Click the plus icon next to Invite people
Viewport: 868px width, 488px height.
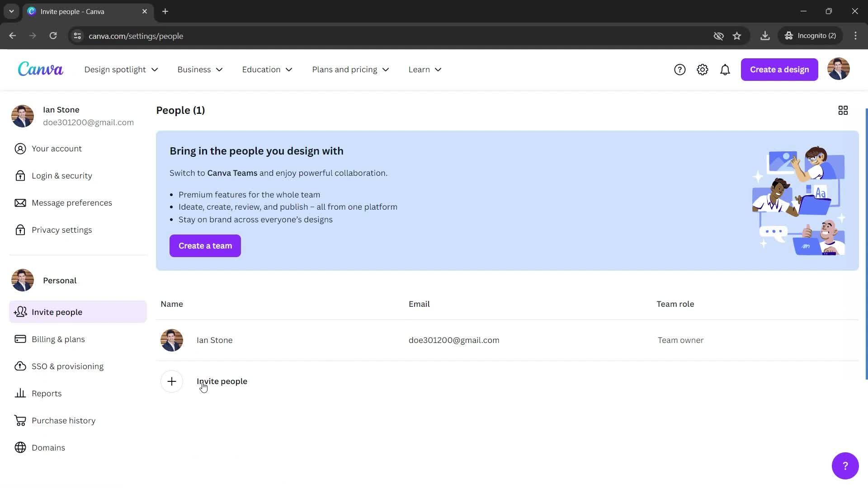(172, 381)
